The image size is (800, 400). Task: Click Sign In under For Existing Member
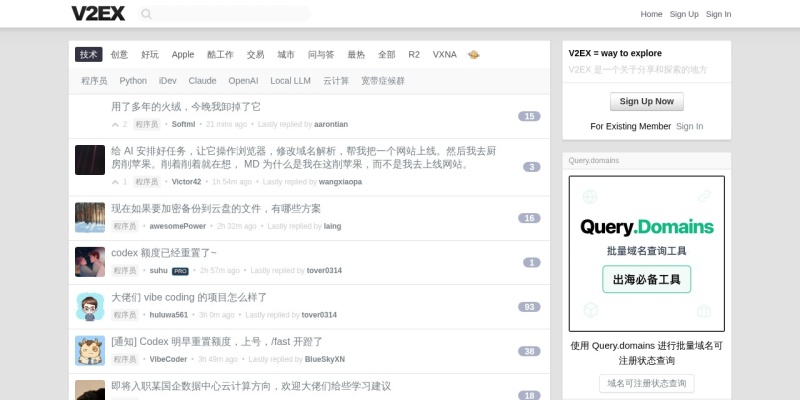coord(689,127)
